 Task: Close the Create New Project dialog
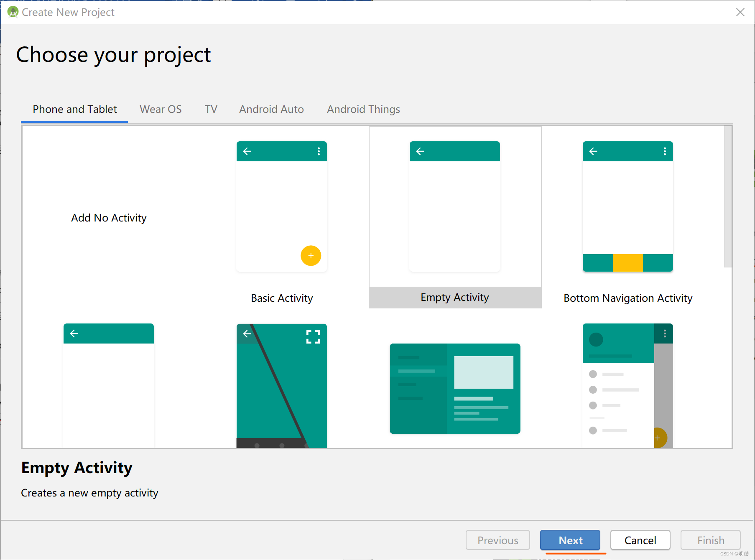[x=740, y=12]
